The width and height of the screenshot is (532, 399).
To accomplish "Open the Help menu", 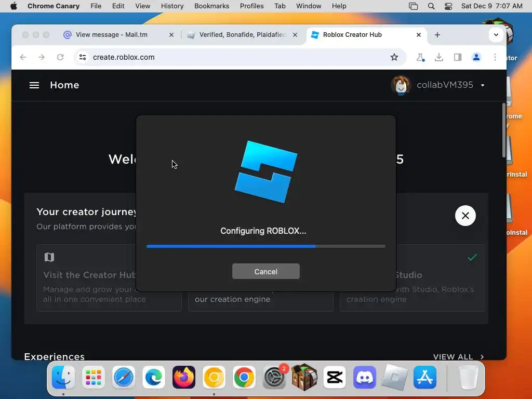I will click(339, 6).
